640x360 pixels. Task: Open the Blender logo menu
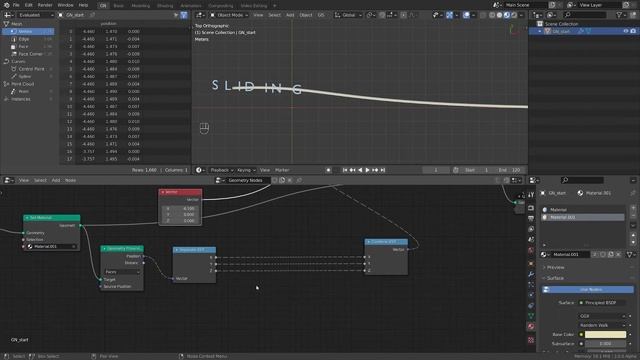6,5
